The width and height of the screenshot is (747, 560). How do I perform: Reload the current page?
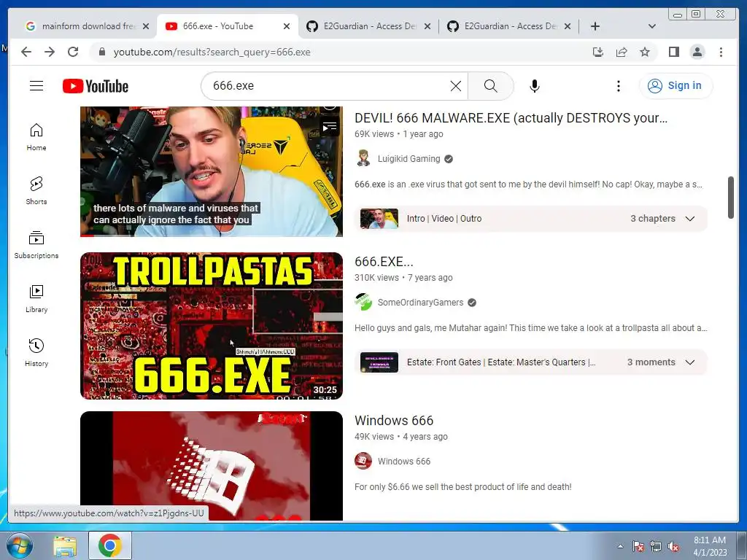(x=73, y=52)
